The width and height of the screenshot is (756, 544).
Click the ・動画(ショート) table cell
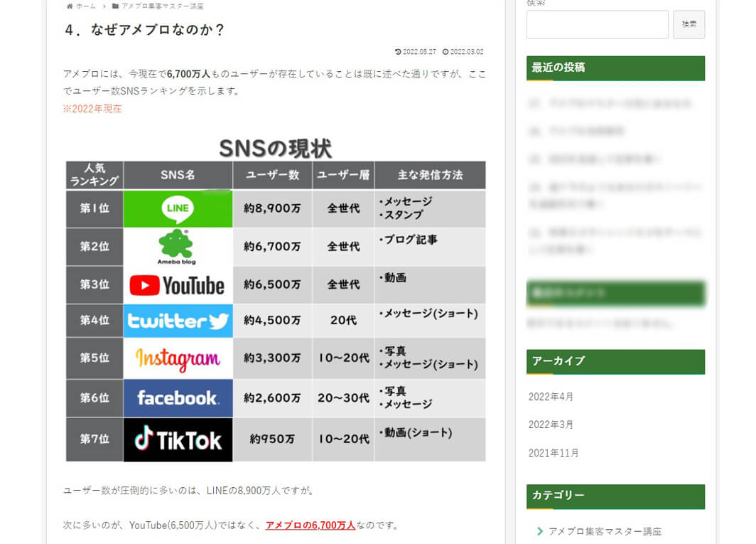pos(430,439)
